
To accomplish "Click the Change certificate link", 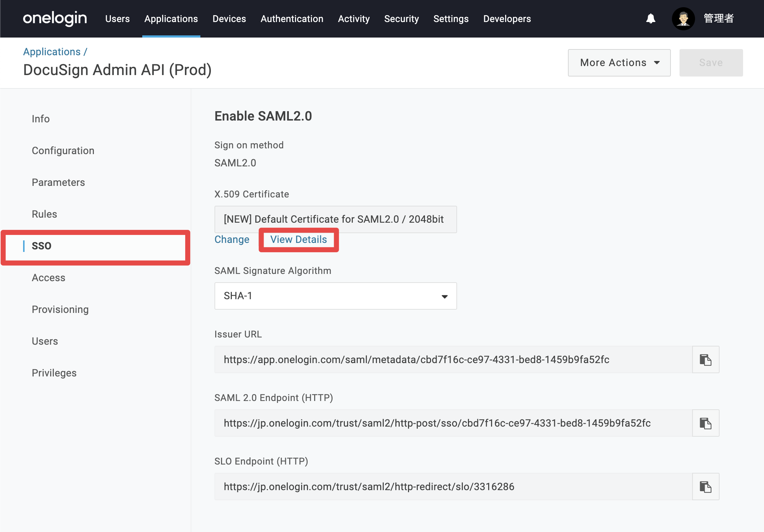I will 232,240.
